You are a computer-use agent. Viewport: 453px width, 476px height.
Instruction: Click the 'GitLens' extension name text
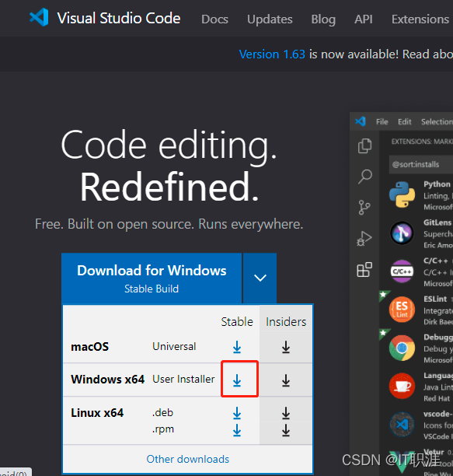pos(437,222)
